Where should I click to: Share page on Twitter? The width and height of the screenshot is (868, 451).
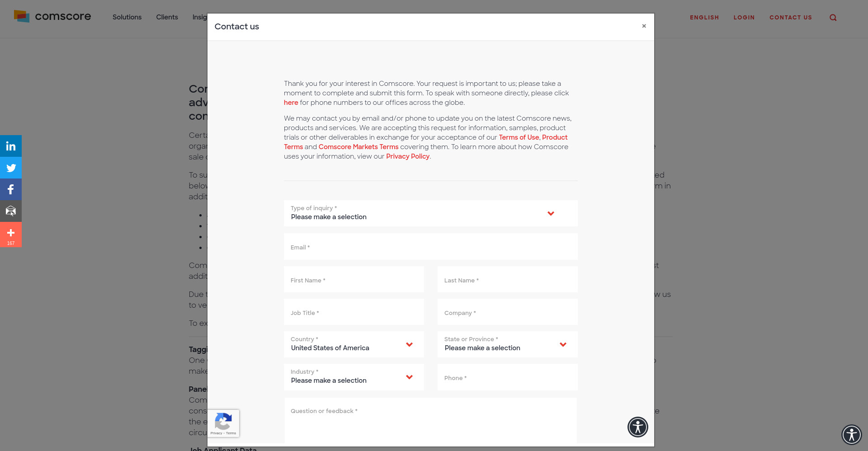pyautogui.click(x=11, y=168)
